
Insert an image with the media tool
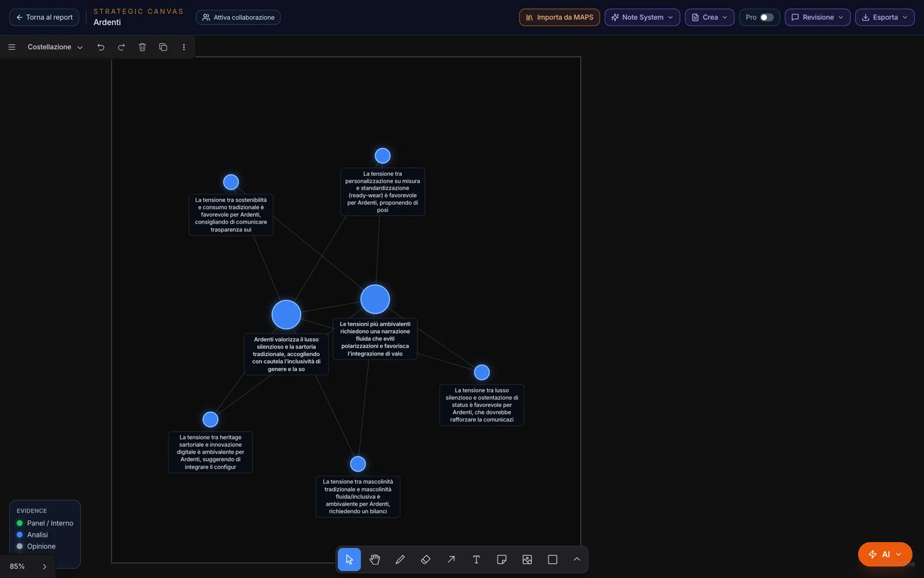pyautogui.click(x=527, y=560)
